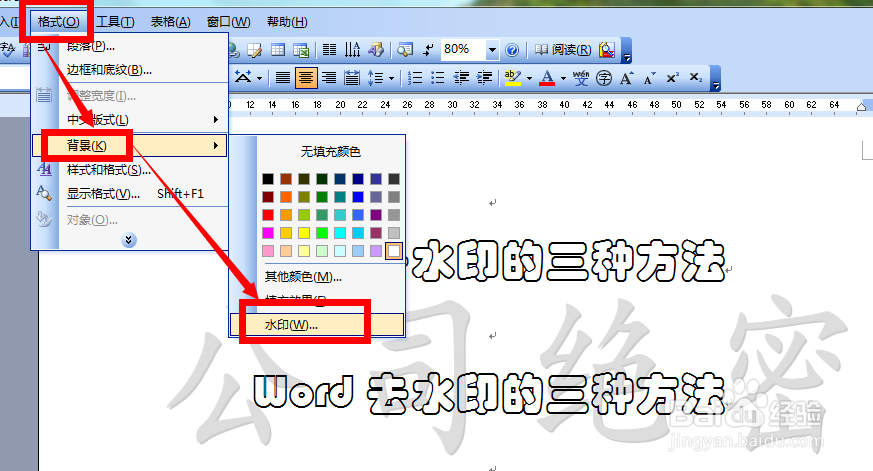The height and width of the screenshot is (471, 873).
Task: Open Font Color dropdown arrow
Action: (x=563, y=78)
